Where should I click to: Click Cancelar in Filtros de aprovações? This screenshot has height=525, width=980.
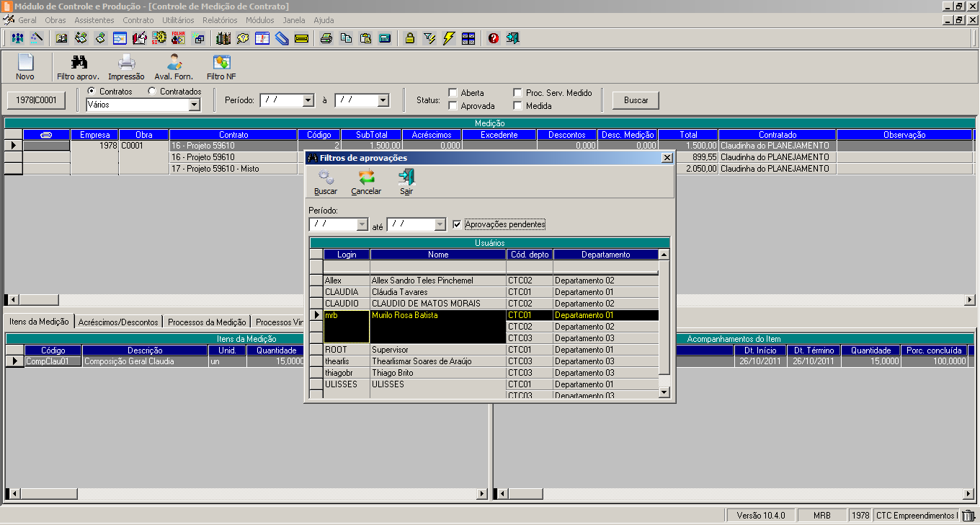coord(366,182)
